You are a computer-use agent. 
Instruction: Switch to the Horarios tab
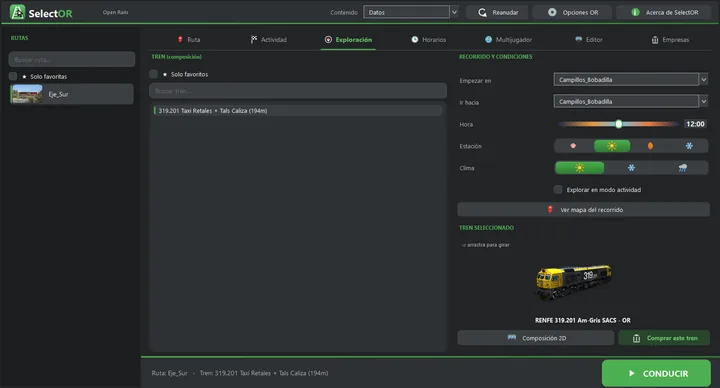pos(428,40)
